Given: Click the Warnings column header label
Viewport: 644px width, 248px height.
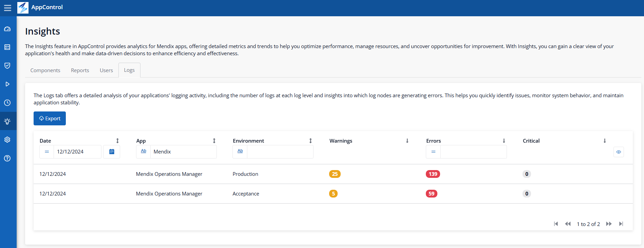Looking at the screenshot, I should 341,141.
